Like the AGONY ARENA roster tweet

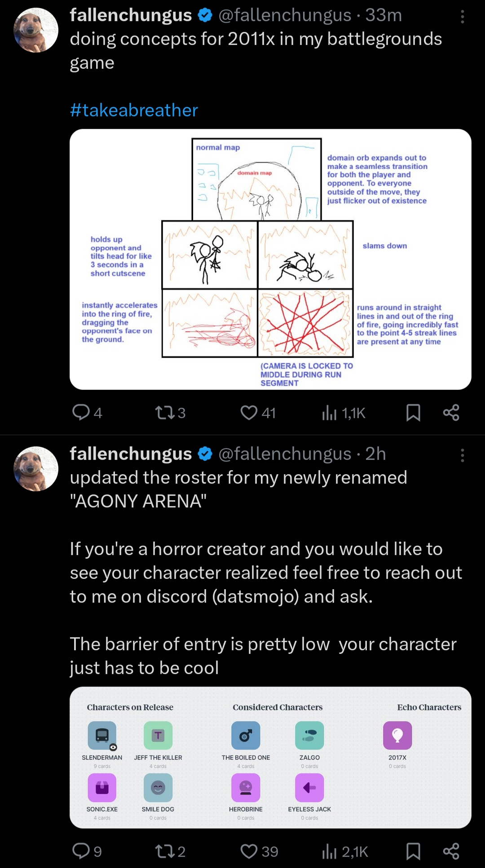coord(249,851)
